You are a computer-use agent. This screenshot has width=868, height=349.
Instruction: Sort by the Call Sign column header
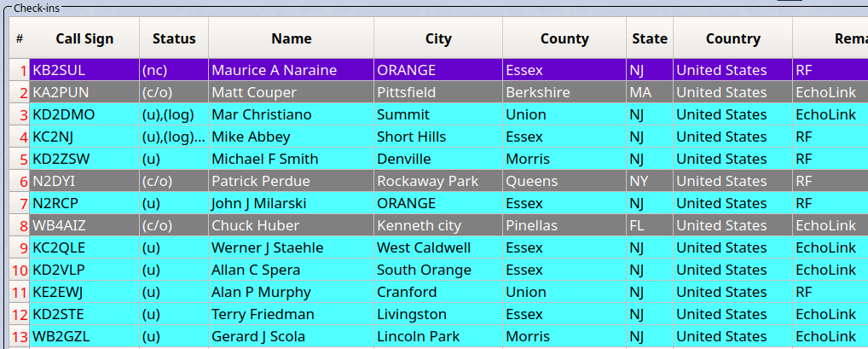point(84,38)
